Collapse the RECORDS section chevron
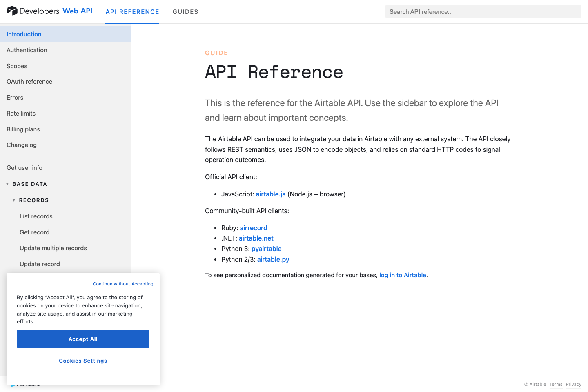The image size is (588, 392). [13, 200]
